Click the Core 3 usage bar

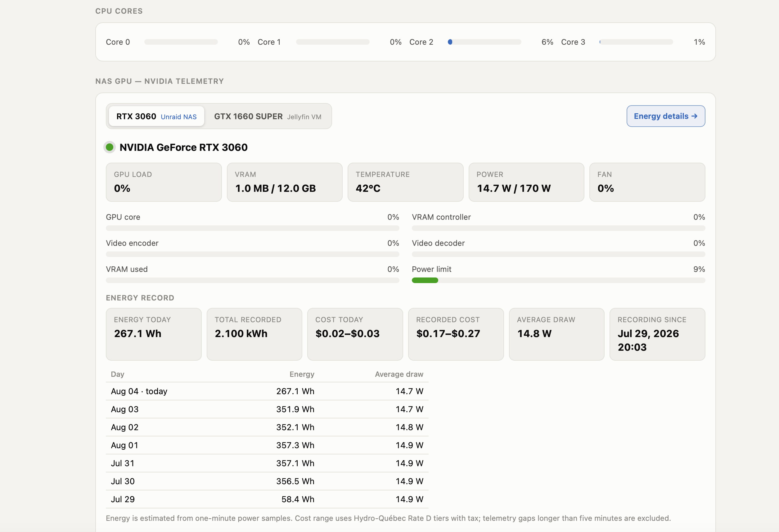point(636,42)
